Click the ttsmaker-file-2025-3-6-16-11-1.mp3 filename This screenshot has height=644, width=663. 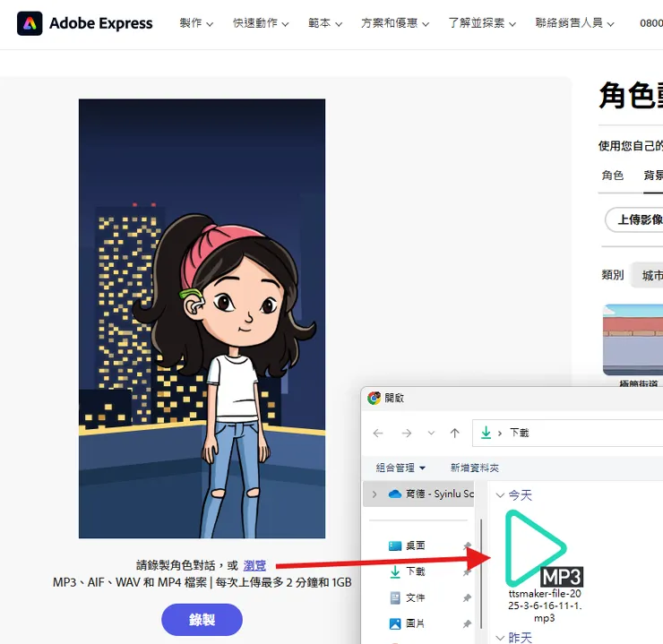[x=545, y=605]
